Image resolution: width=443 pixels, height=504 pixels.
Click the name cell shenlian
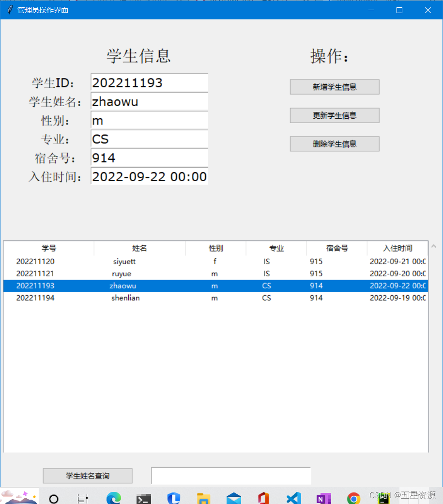tap(125, 298)
